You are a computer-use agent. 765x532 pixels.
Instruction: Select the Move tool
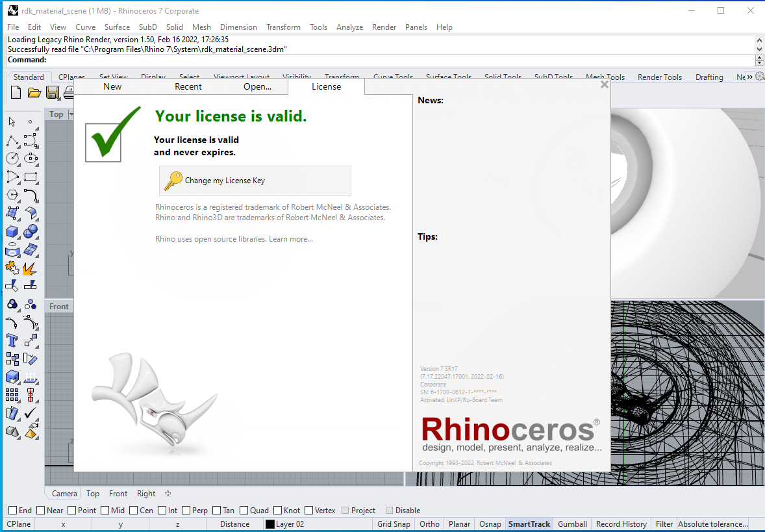[x=31, y=340]
